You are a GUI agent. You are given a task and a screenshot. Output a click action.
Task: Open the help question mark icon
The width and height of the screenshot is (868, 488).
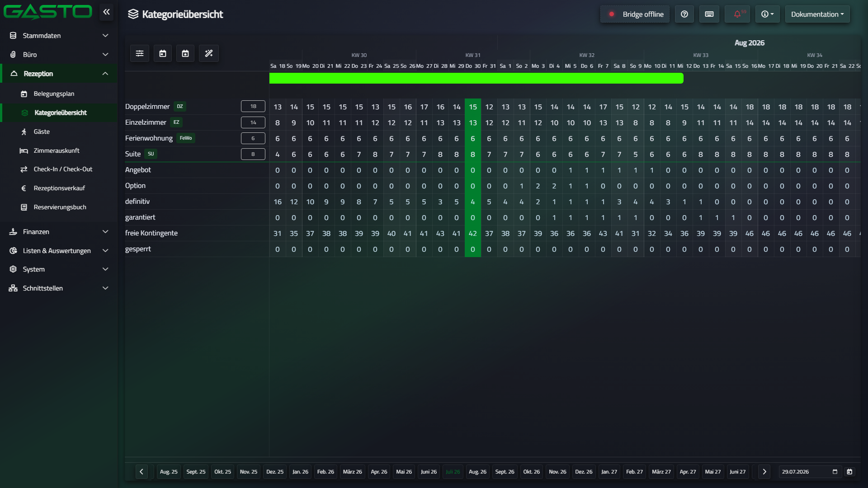(x=684, y=14)
